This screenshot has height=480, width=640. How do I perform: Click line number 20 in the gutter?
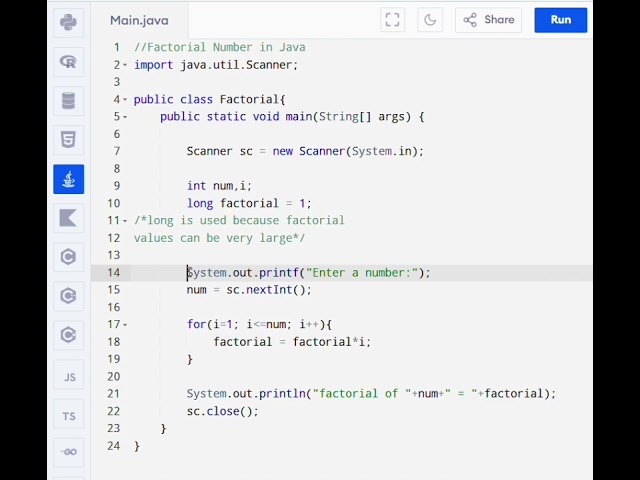(113, 376)
